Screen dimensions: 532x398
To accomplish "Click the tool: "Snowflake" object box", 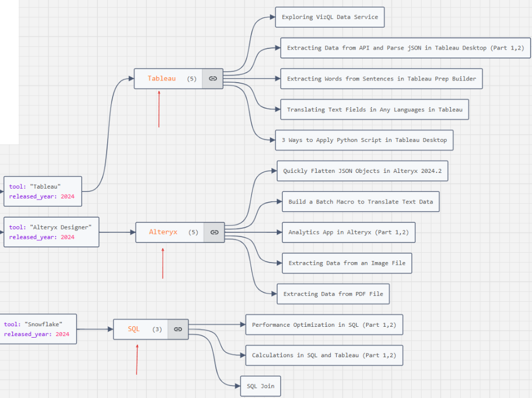I will tap(38, 329).
